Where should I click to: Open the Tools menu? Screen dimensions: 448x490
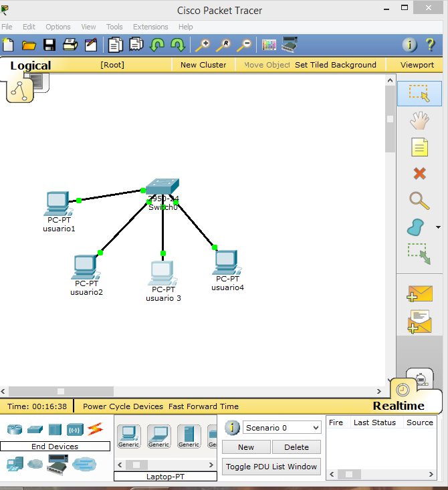(x=114, y=27)
